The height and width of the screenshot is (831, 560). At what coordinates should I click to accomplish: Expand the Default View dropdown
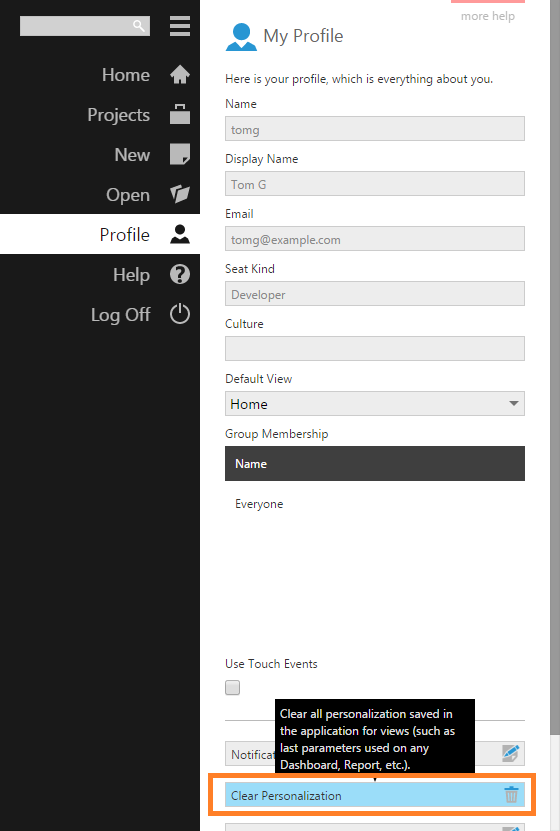pos(375,404)
